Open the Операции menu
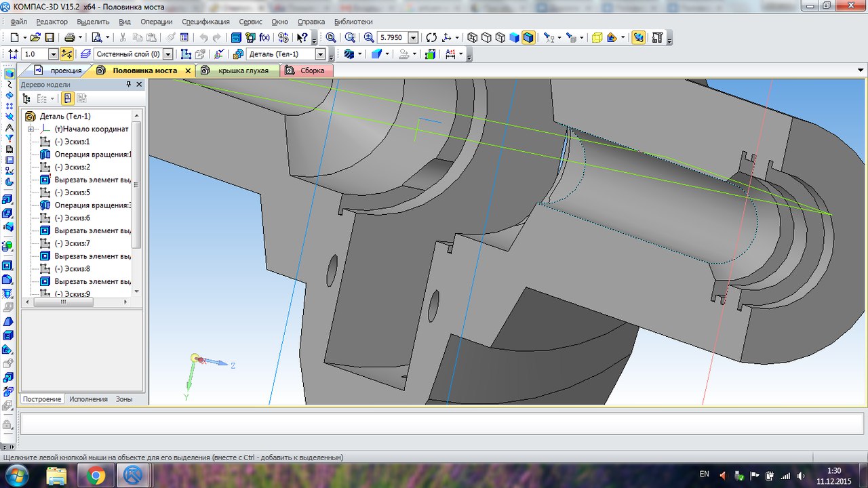The height and width of the screenshot is (488, 868). [156, 22]
